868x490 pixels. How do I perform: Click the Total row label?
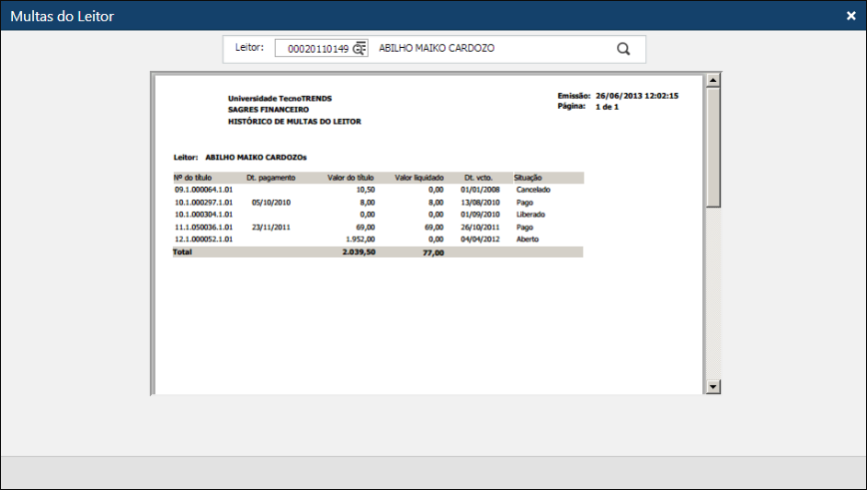(183, 252)
